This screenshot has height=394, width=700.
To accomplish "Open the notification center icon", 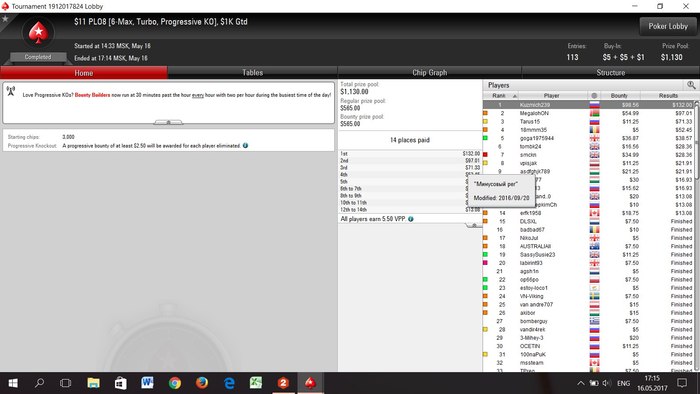I will (682, 383).
